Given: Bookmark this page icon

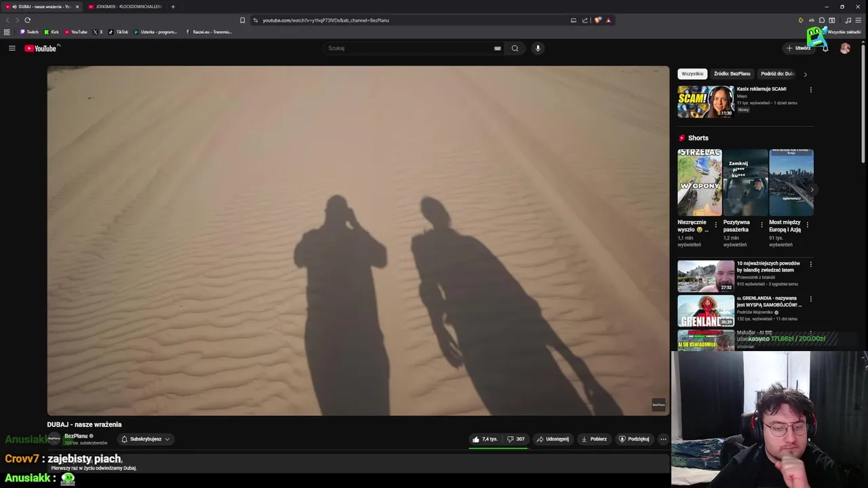Looking at the screenshot, I should 242,20.
